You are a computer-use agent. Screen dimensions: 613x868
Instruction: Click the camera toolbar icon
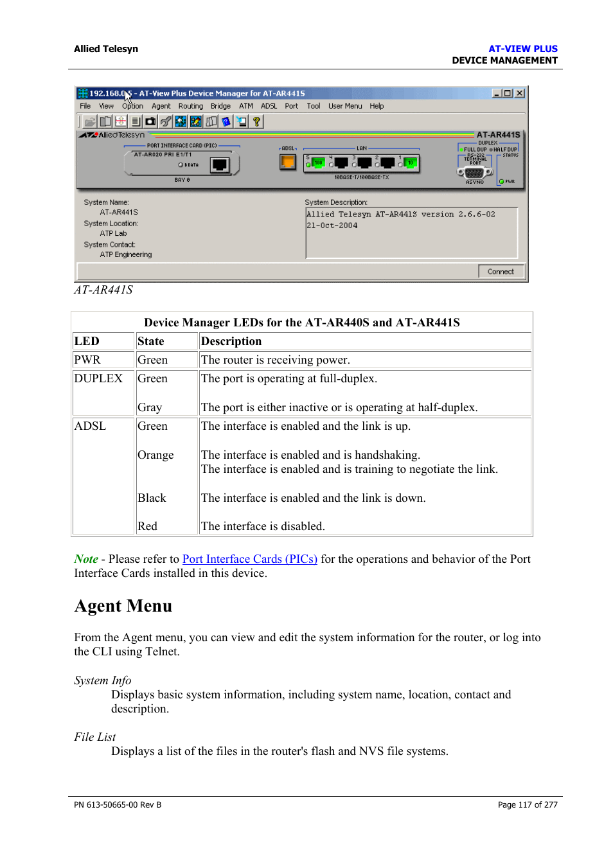point(150,121)
